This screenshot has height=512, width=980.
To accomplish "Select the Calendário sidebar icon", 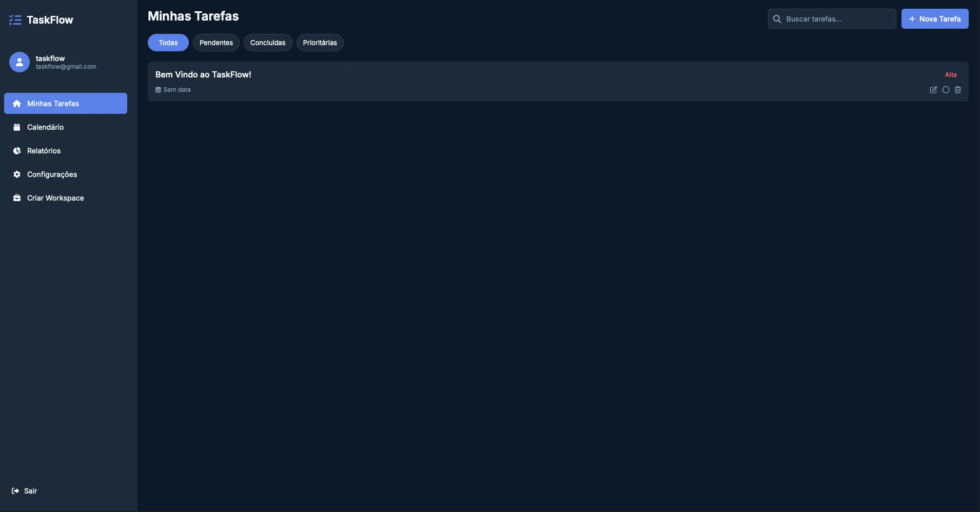I will (17, 127).
